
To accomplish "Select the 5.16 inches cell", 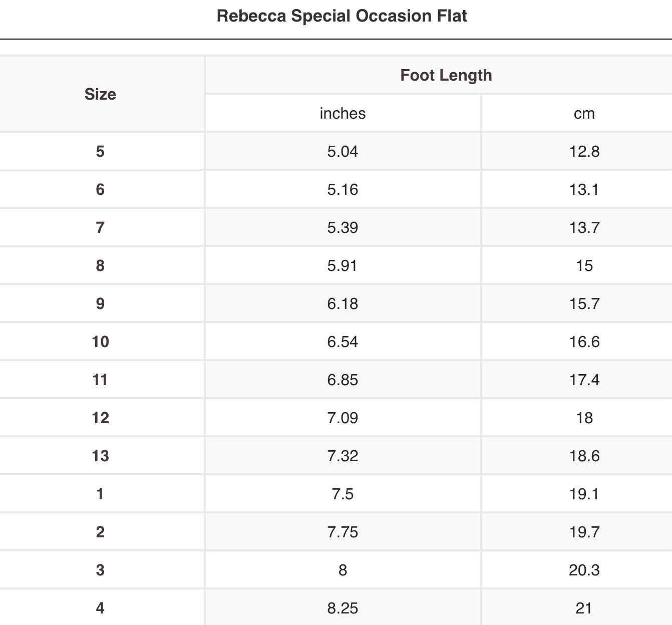I will click(x=343, y=189).
